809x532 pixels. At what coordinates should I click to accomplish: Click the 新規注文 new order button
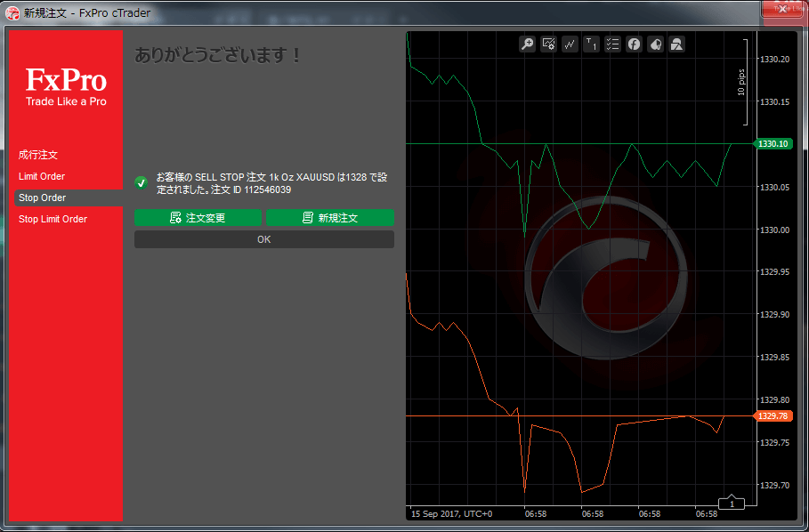click(x=330, y=218)
